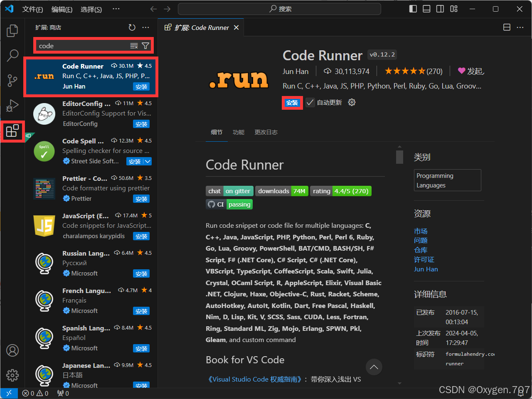Install JavaScript snippets extension
This screenshot has height=399, width=532.
[141, 236]
